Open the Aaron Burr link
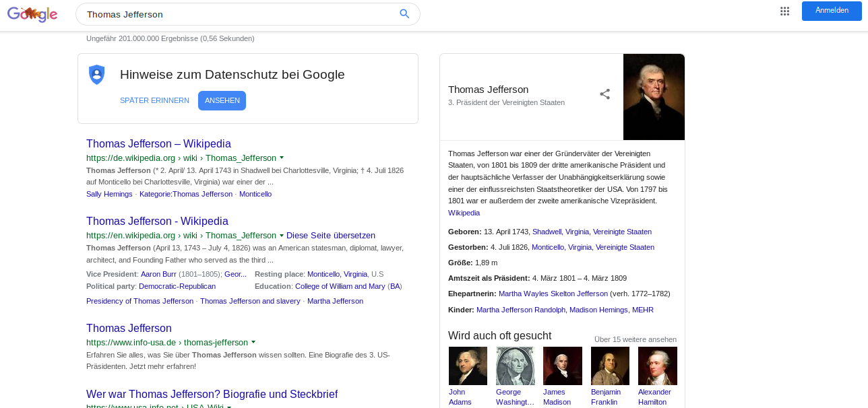Viewport: 868px width, 408px height. click(x=160, y=275)
